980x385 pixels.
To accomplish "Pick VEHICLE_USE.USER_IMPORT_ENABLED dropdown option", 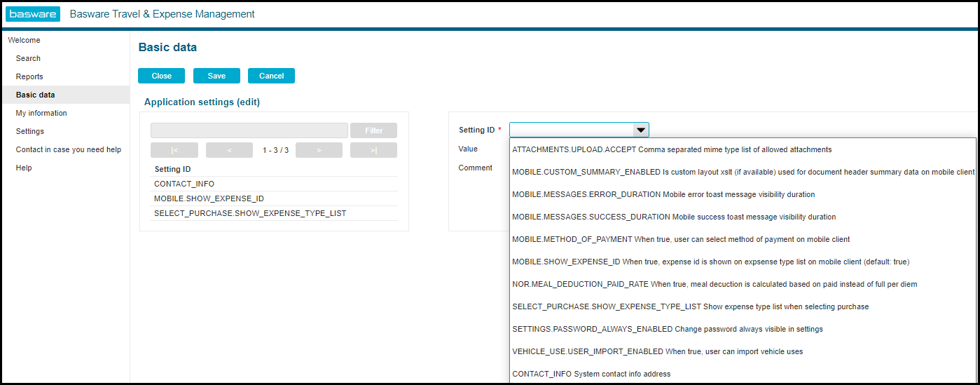I will (x=657, y=351).
